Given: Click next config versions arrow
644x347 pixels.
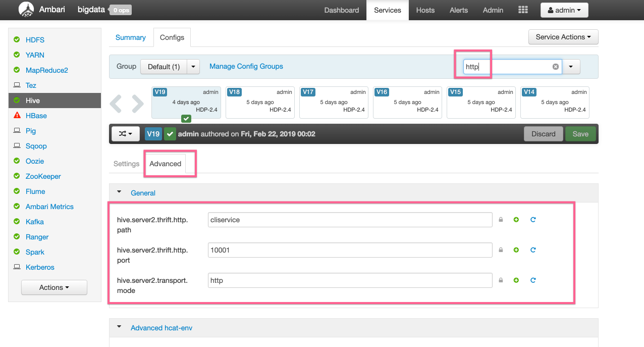Looking at the screenshot, I should 137,103.
